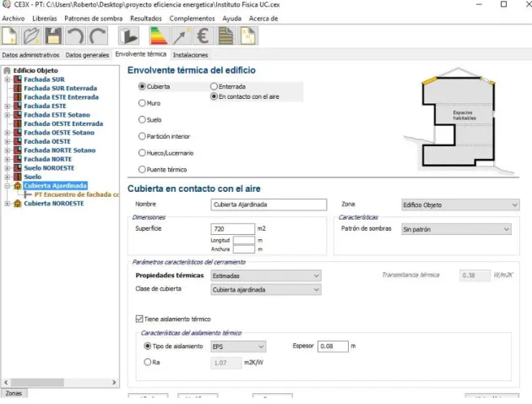Open the Librerías menu

pos(45,19)
